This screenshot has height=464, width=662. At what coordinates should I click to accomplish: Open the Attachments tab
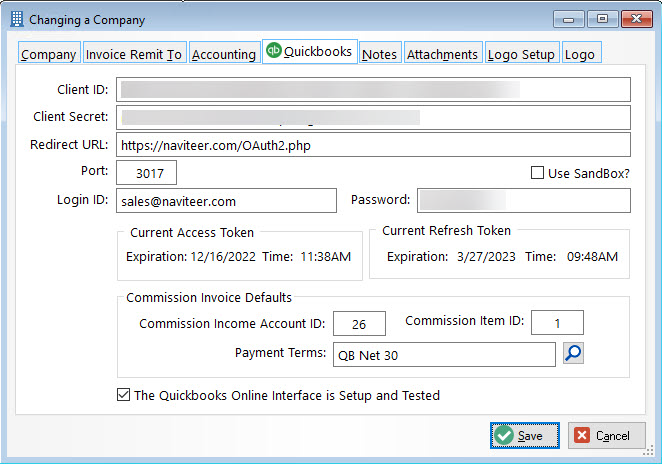[x=442, y=54]
